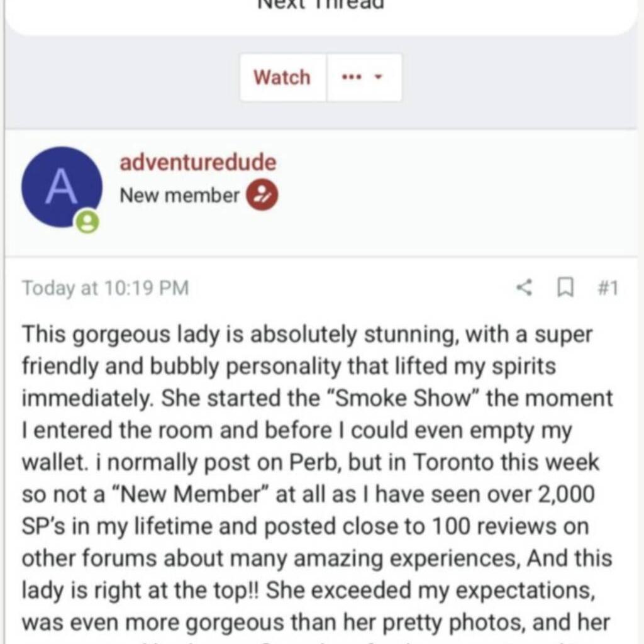Bookmark post #1 with the bookmark icon
The height and width of the screenshot is (644, 644).
[565, 288]
